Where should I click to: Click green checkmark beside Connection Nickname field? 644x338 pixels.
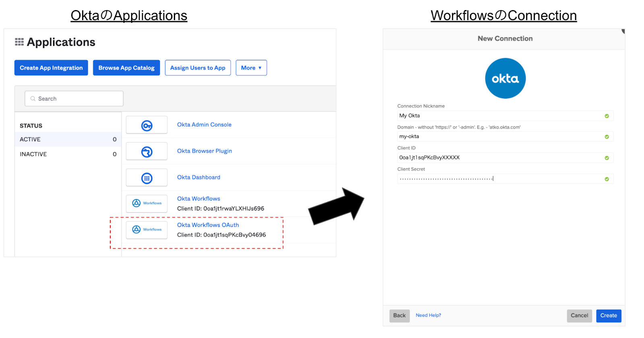pos(607,116)
